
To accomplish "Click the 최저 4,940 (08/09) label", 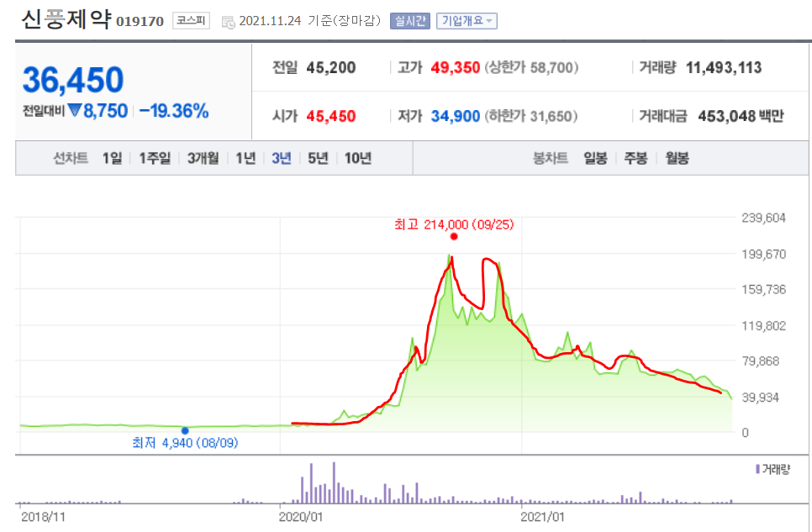I will click(x=185, y=443).
